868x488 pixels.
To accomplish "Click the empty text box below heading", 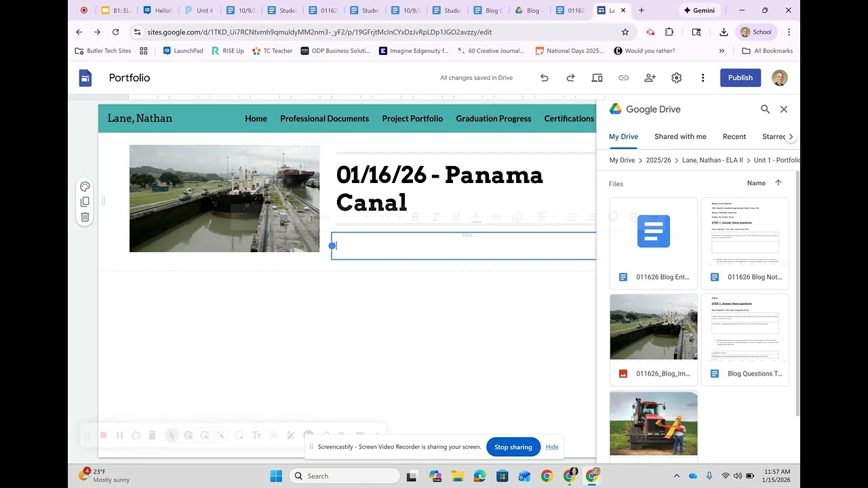I will (x=464, y=246).
